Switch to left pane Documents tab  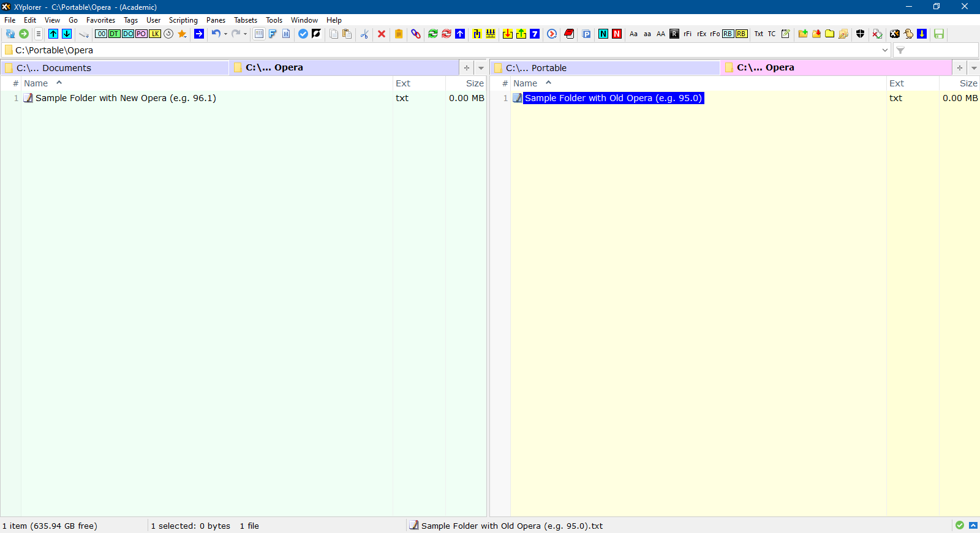click(115, 68)
